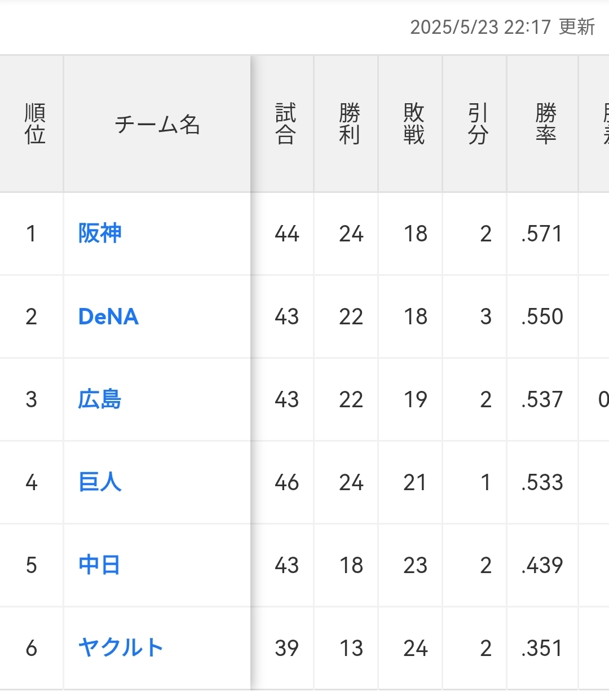Image resolution: width=609 pixels, height=700 pixels.
Task: Click 巨人's games played 46
Action: [x=286, y=482]
